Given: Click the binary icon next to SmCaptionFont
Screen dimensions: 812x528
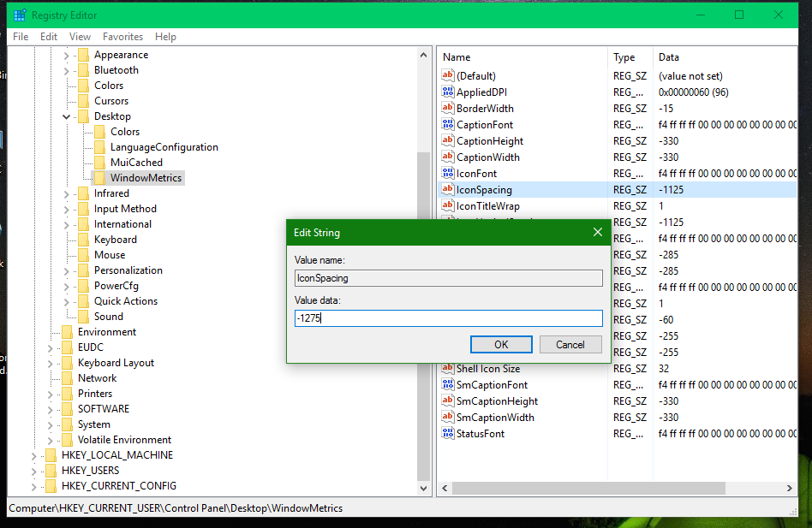Looking at the screenshot, I should pos(447,384).
